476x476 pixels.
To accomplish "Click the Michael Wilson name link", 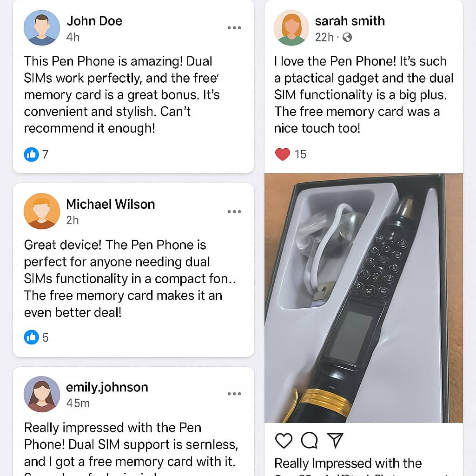I will [x=111, y=204].
